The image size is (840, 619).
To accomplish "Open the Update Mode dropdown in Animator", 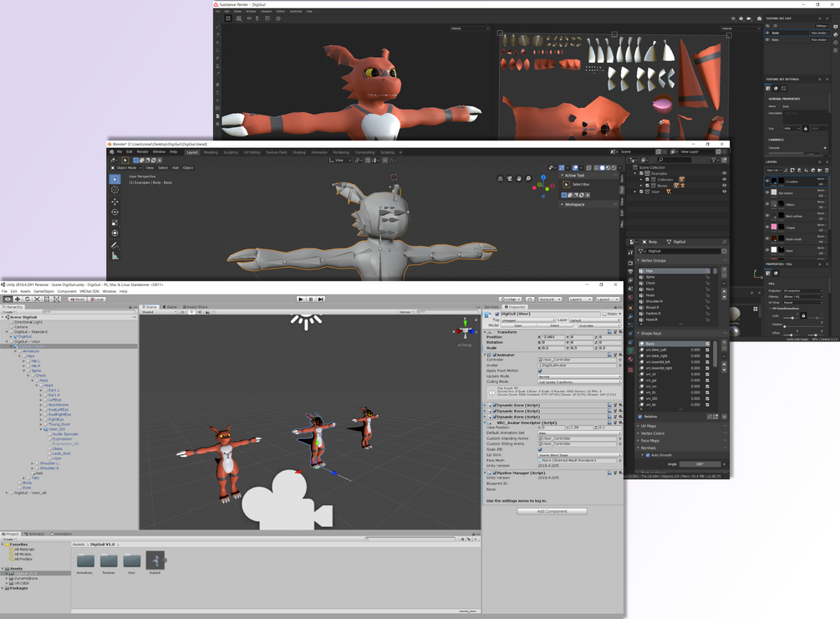I will [x=580, y=376].
